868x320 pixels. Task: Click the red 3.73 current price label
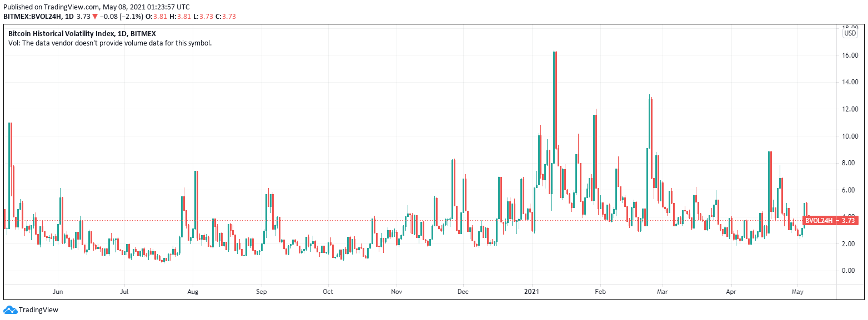[x=847, y=221]
